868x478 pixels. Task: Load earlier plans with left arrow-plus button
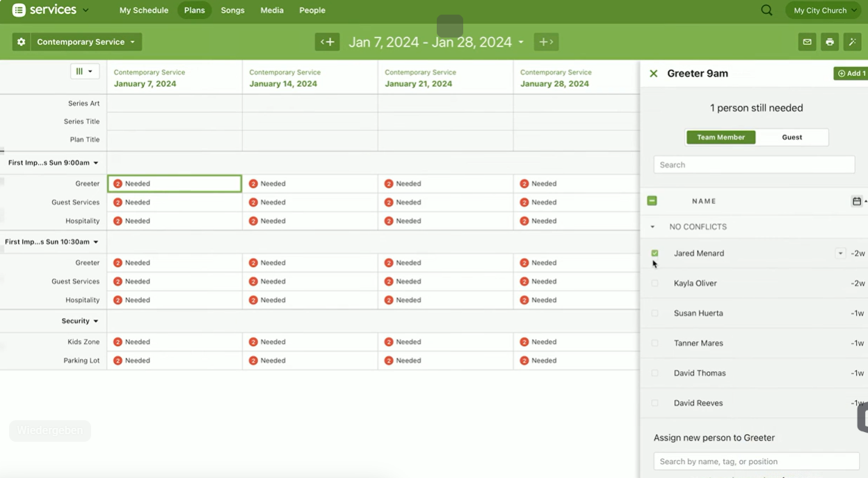coord(327,42)
